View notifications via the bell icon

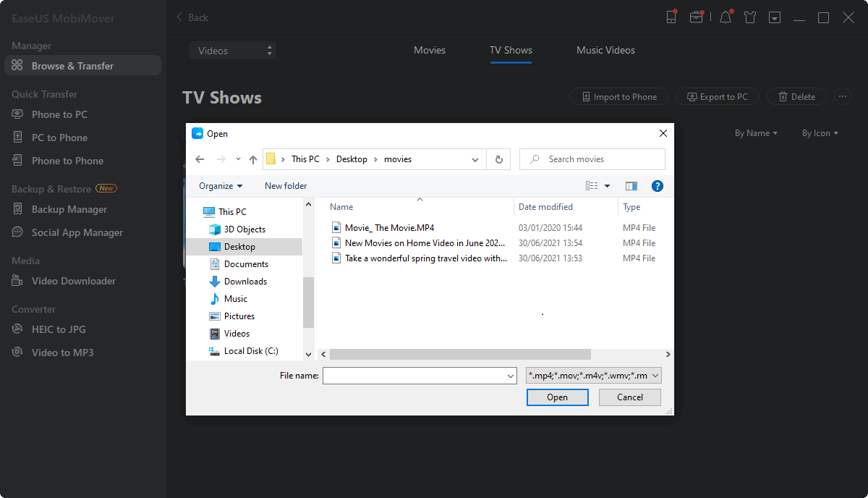point(726,17)
